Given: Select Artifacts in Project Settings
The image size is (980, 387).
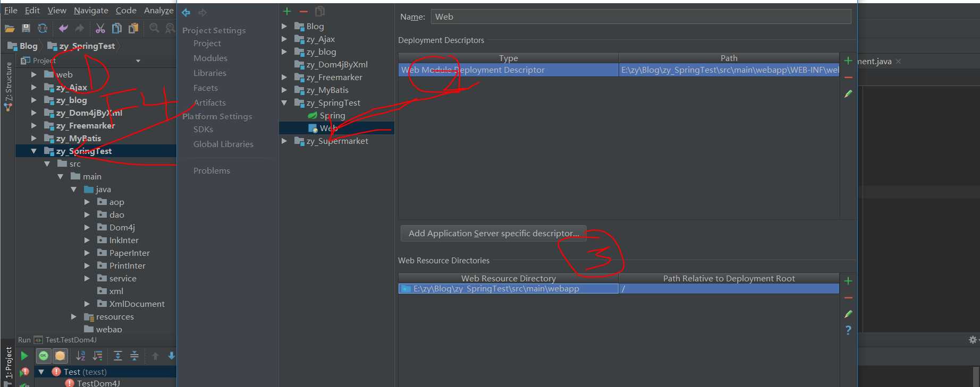Looking at the screenshot, I should 209,102.
